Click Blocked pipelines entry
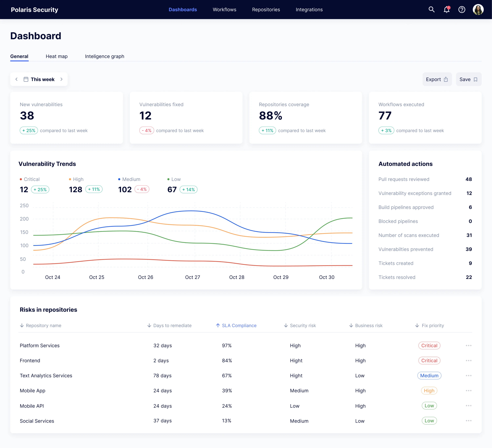This screenshot has height=448, width=492. [x=425, y=221]
